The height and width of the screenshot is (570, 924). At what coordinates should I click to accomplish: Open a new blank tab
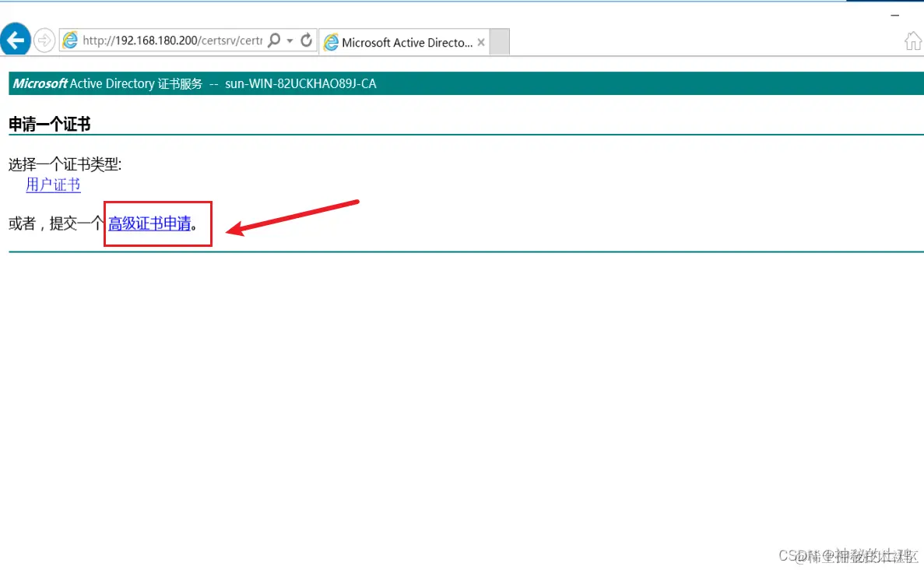499,42
